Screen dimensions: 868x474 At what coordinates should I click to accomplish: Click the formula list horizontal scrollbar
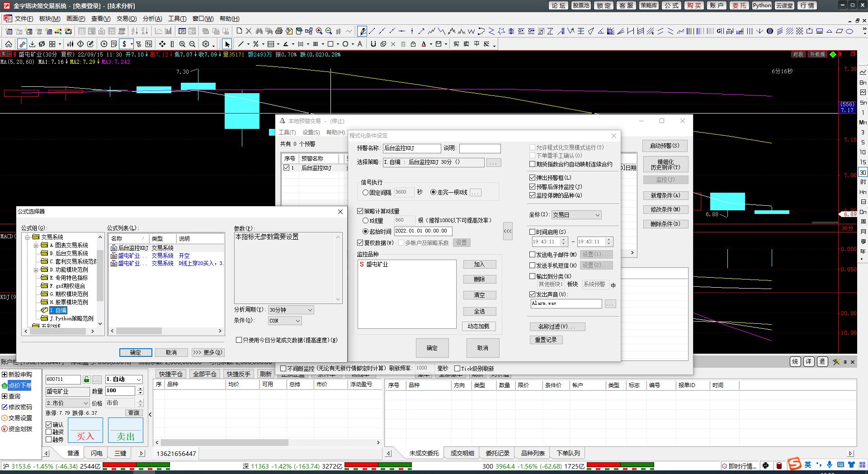166,331
